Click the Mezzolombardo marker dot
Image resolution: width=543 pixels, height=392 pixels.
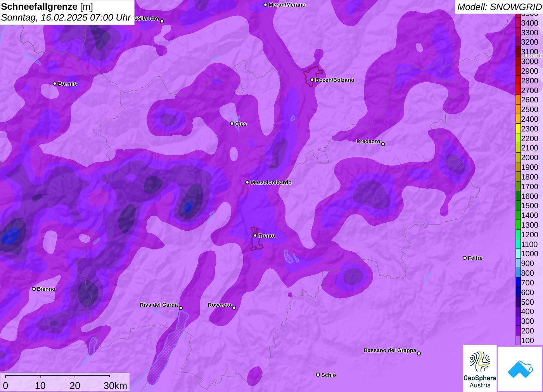pyautogui.click(x=247, y=182)
